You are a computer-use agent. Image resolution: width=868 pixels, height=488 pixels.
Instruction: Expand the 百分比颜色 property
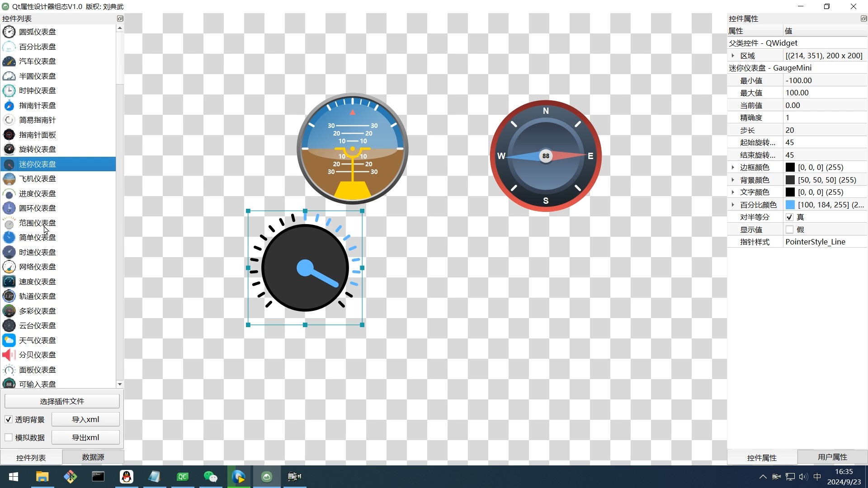pyautogui.click(x=733, y=205)
